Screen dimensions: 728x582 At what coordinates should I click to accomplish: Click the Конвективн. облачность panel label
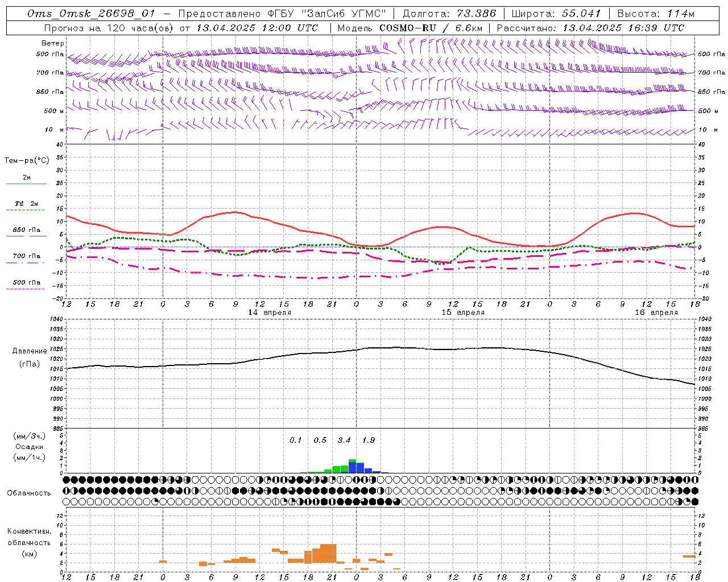point(29,542)
